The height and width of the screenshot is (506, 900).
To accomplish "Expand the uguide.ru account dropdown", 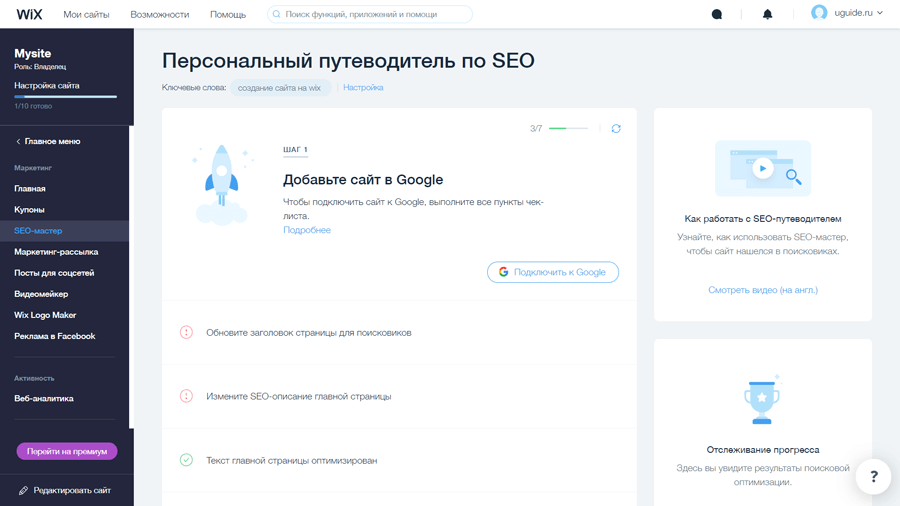I will [x=880, y=13].
